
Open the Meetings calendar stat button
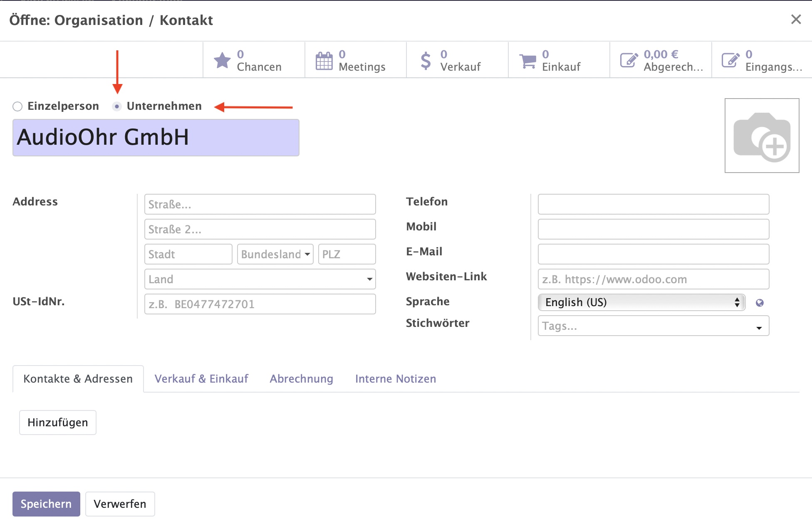pyautogui.click(x=356, y=60)
